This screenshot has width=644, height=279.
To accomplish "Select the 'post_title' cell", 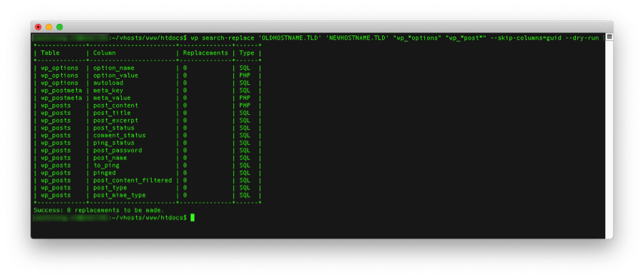I will [112, 112].
